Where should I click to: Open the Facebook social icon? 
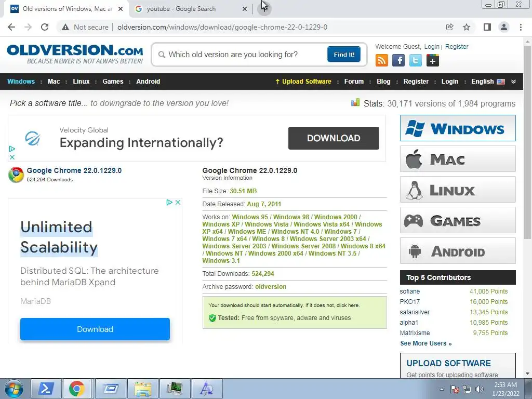tap(398, 60)
